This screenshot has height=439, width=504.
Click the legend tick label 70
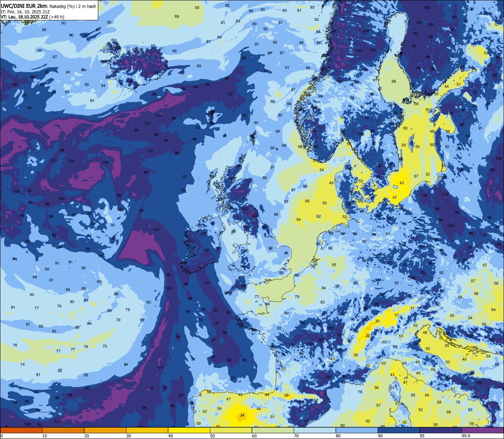coord(296,436)
